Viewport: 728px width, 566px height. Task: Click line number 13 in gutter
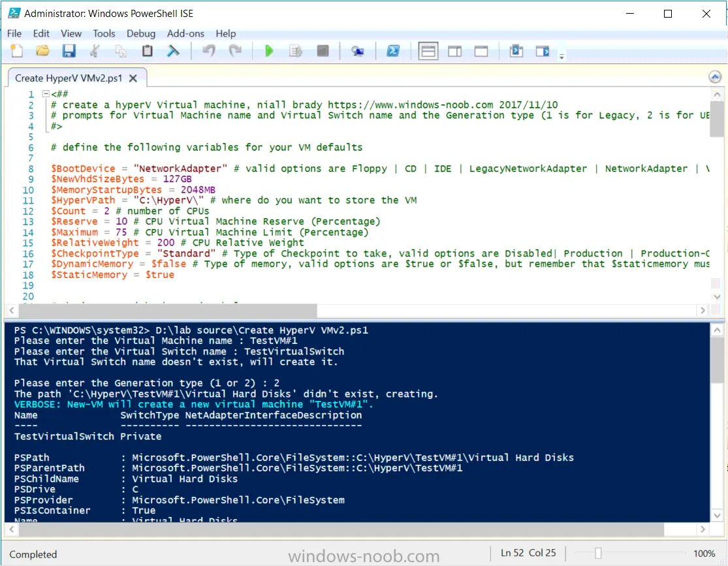[x=28, y=221]
